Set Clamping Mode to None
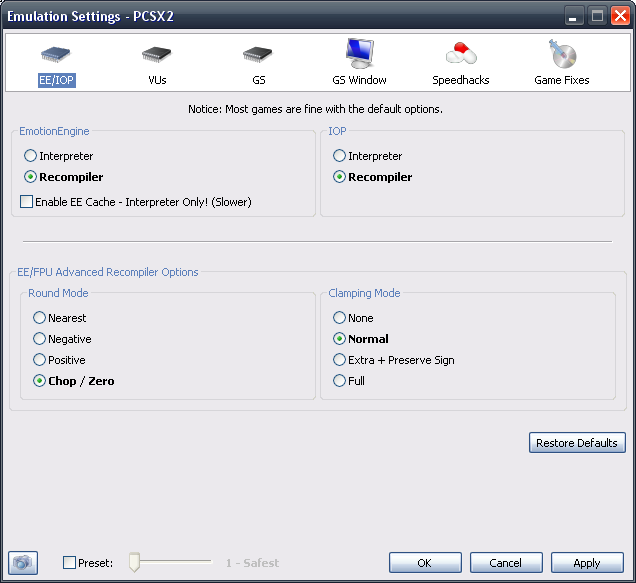Viewport: 636px width, 583px height. [x=339, y=318]
